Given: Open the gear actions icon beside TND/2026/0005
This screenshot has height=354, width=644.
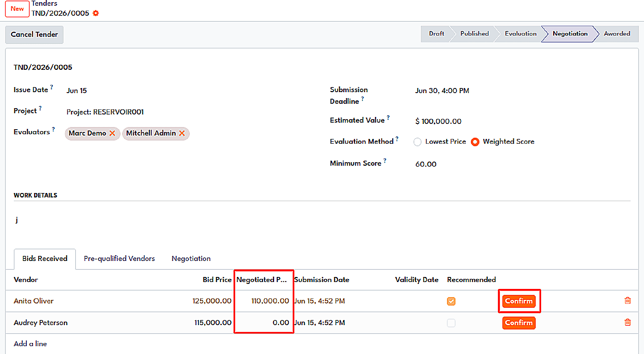Looking at the screenshot, I should pyautogui.click(x=96, y=13).
